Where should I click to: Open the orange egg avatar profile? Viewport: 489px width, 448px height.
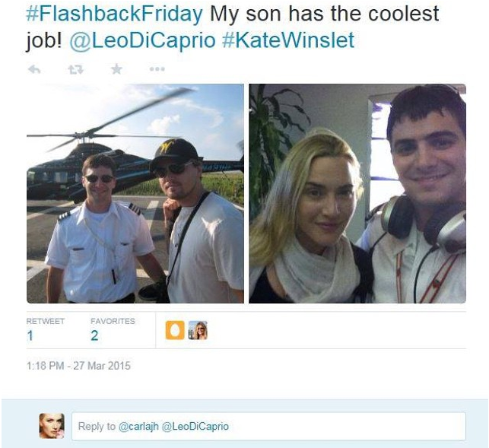[175, 330]
